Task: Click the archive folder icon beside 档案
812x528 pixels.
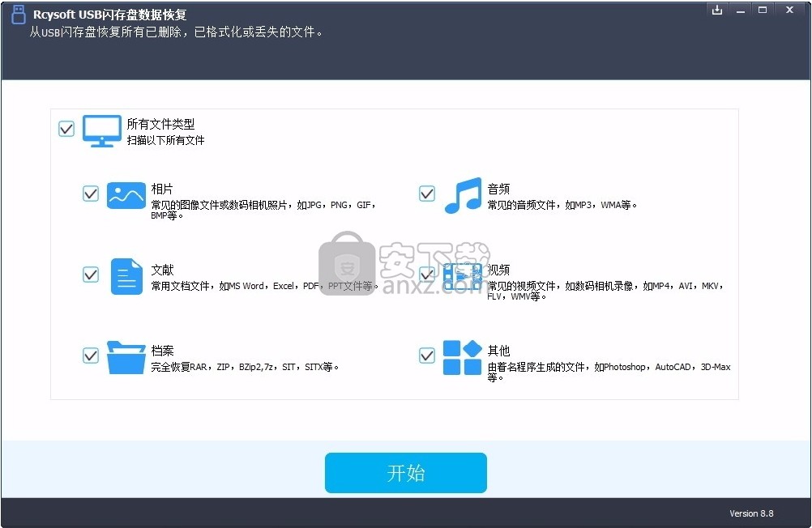Action: click(x=126, y=356)
